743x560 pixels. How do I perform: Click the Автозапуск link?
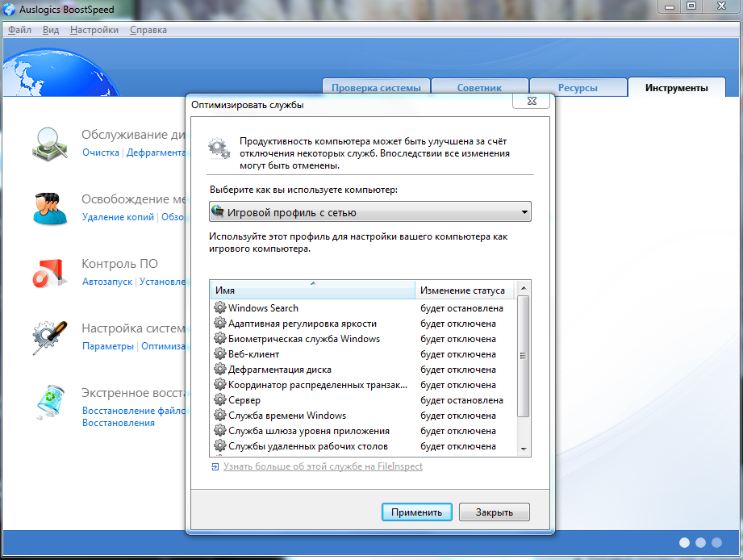click(107, 282)
